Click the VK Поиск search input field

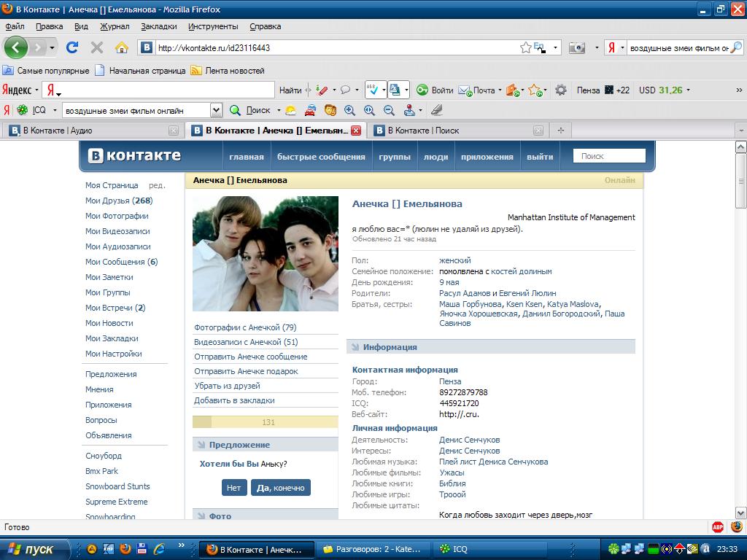pos(608,156)
